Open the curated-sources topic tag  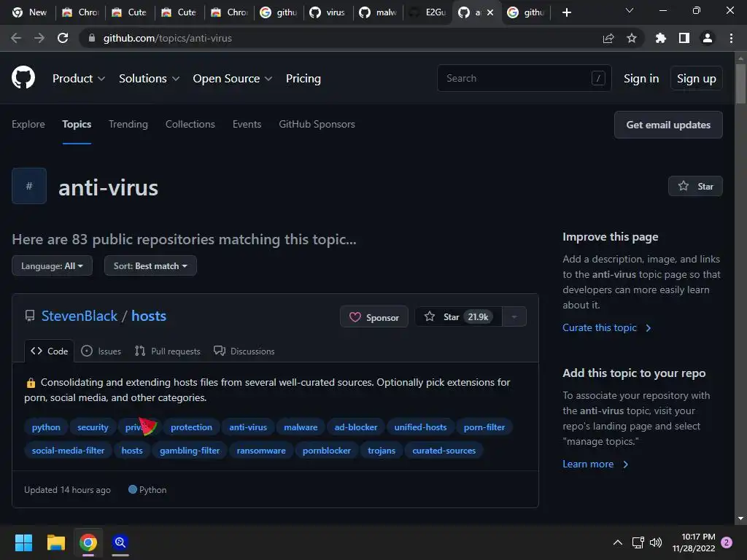coord(444,451)
